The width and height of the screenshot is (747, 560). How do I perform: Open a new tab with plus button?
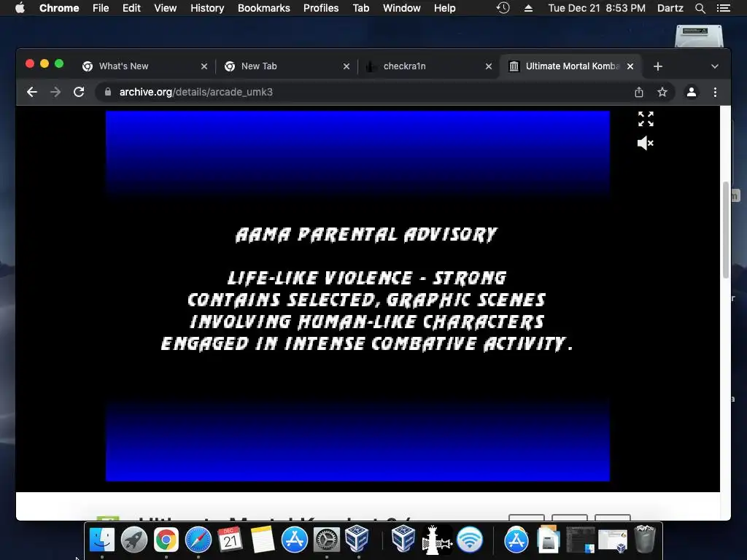click(x=658, y=66)
